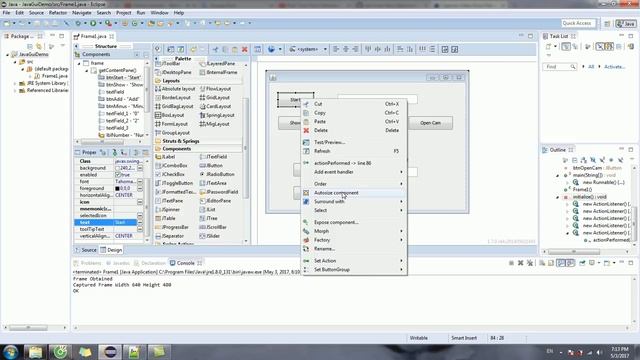Choose Test/Preview from the context menu
This screenshot has height=360, width=640.
point(354,142)
